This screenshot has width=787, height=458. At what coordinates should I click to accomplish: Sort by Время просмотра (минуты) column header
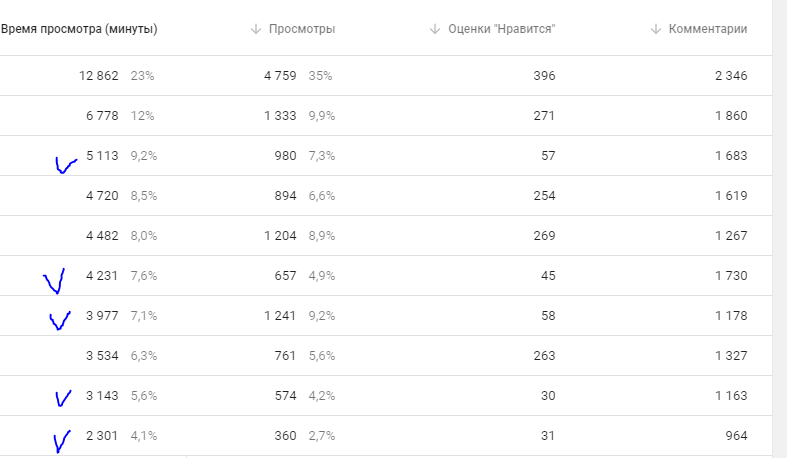[x=79, y=29]
